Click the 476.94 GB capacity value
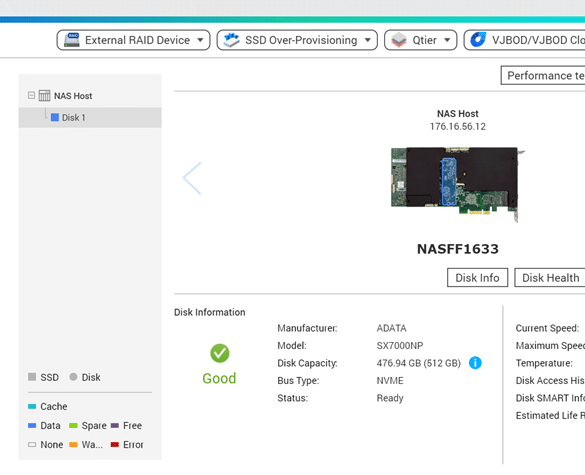Image resolution: width=585 pixels, height=475 pixels. point(419,363)
